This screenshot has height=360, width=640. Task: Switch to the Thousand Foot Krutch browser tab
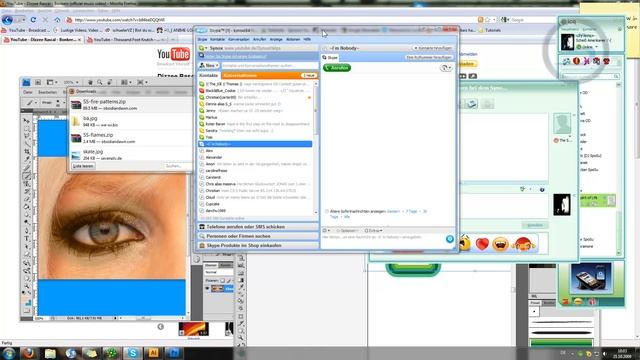point(127,40)
